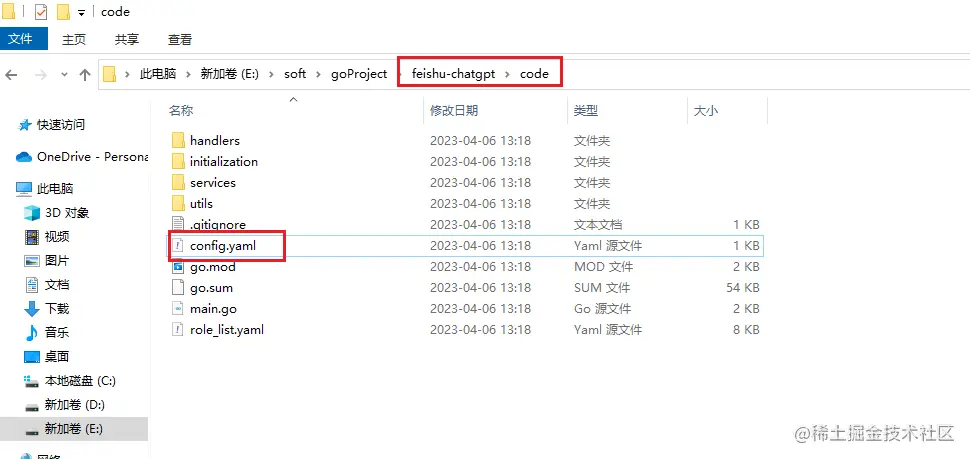Switch to the 查看 ribbon tab
The height and width of the screenshot is (459, 970).
[x=180, y=39]
